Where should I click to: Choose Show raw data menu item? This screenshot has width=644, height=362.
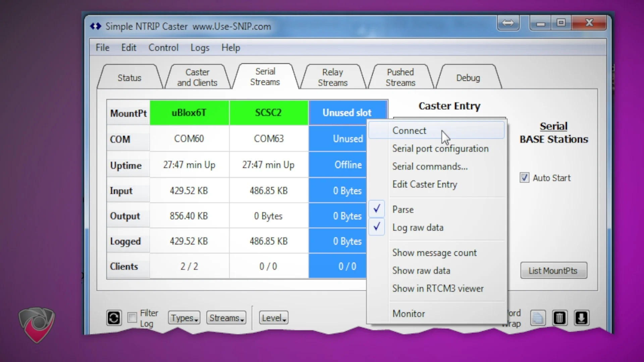pyautogui.click(x=437, y=270)
